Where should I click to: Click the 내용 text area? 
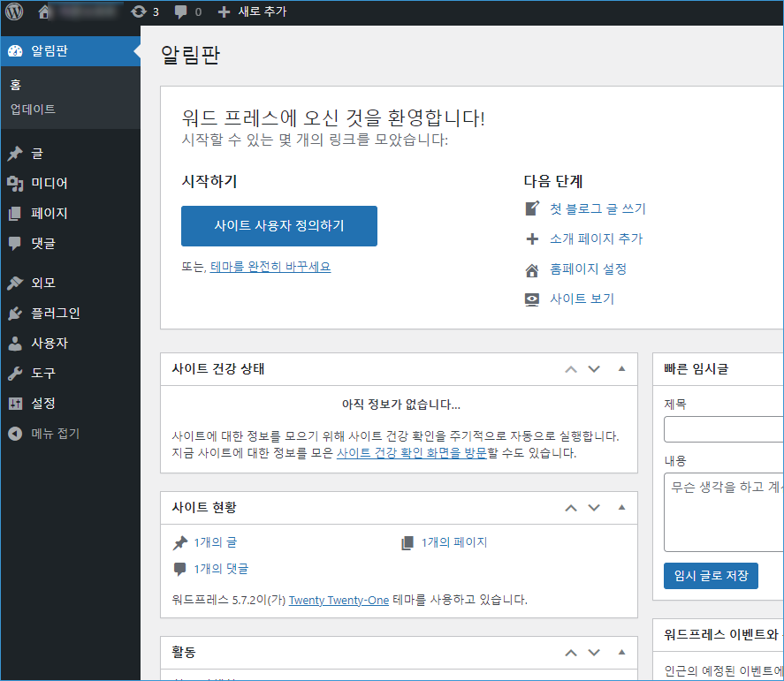724,512
